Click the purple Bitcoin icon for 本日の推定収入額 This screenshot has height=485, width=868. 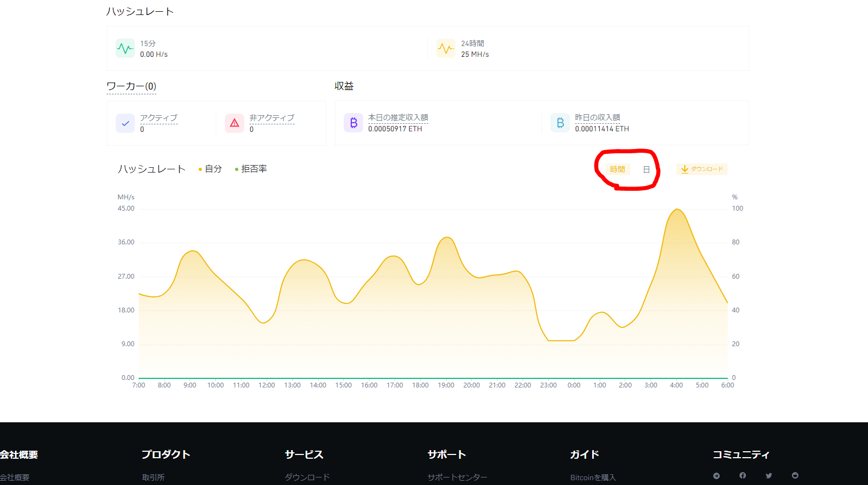pos(353,122)
